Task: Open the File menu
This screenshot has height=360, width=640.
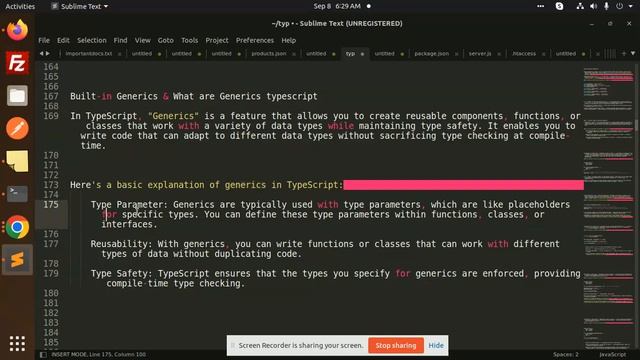Action: (x=44, y=40)
